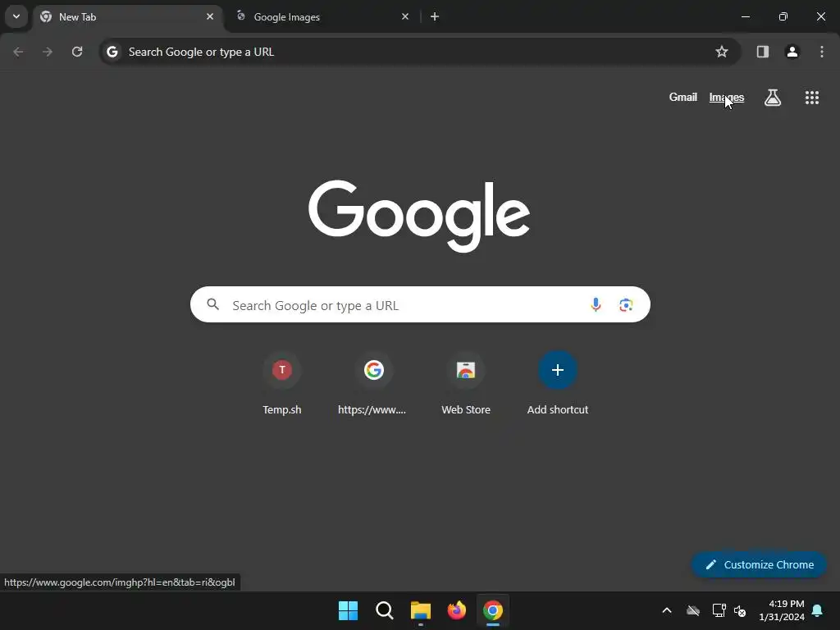Image resolution: width=840 pixels, height=630 pixels.
Task: Open Windows taskbar search
Action: [384, 610]
